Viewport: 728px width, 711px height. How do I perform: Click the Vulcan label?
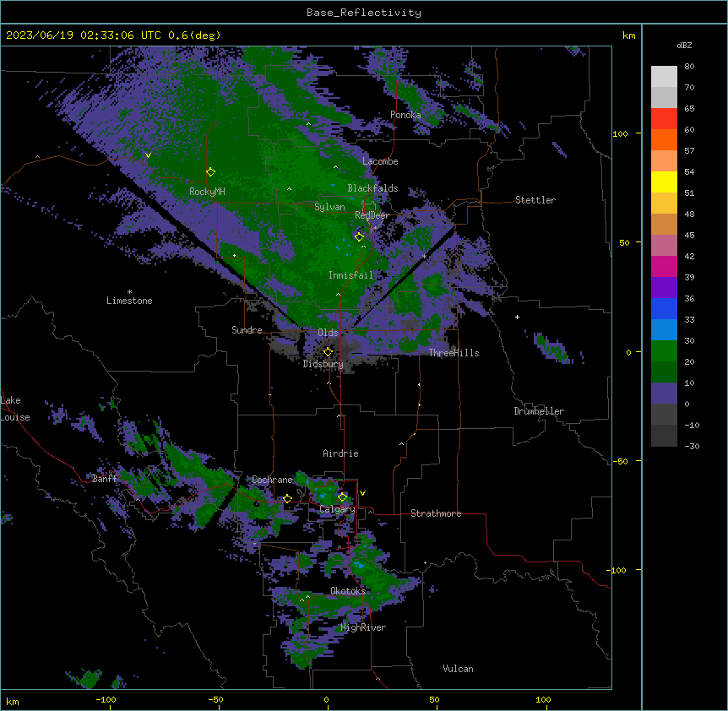[x=458, y=669]
